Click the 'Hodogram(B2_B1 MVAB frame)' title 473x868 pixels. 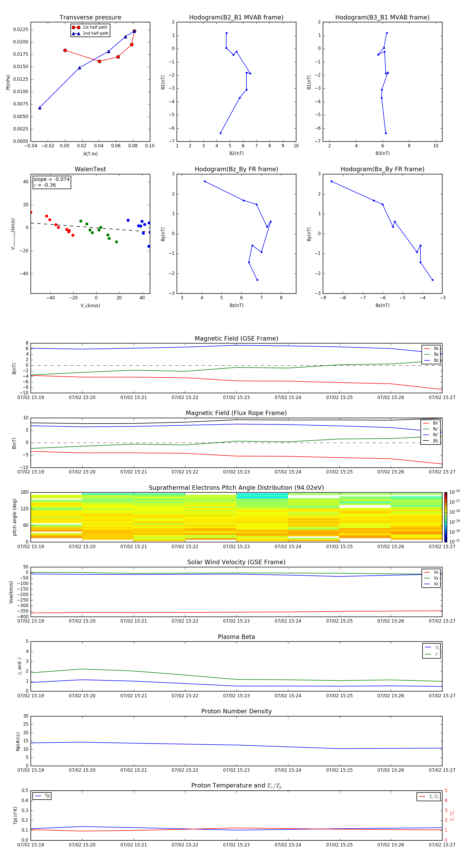236,17
